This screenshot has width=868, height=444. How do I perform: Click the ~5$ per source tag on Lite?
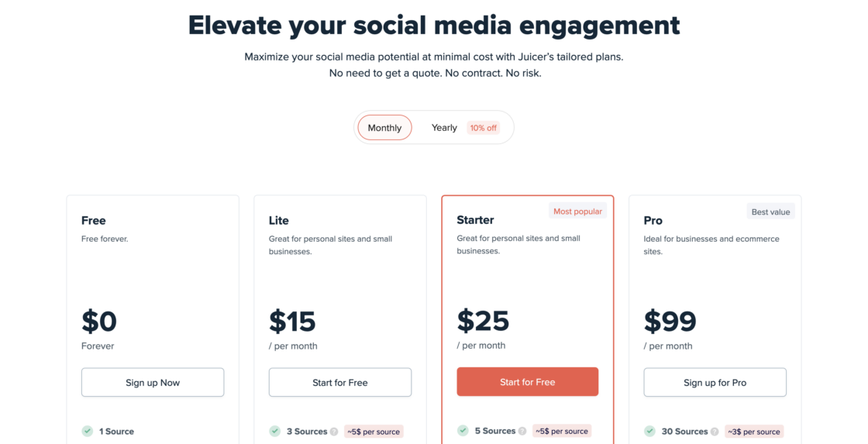point(374,432)
